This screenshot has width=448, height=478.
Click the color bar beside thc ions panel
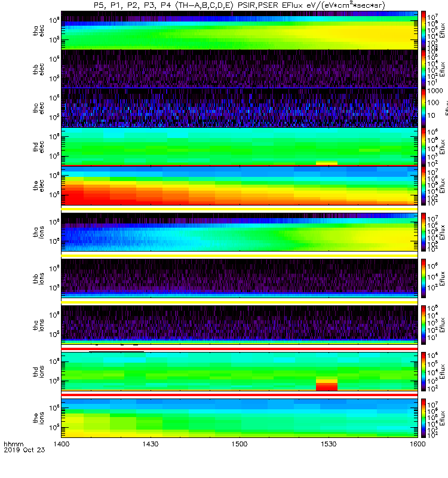[424, 325]
